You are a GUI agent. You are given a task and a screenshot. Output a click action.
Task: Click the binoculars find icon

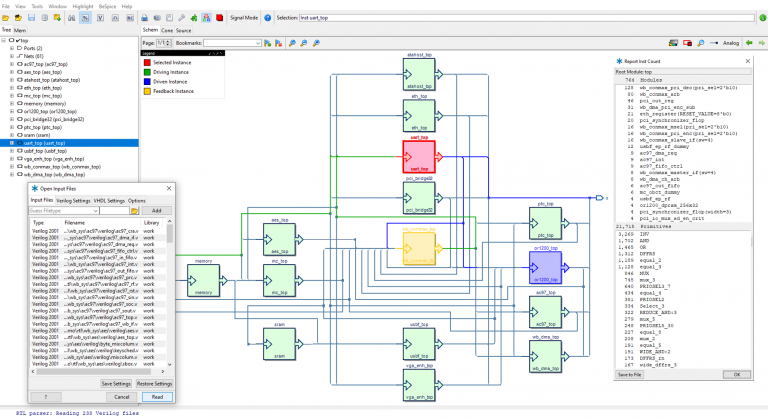[72, 18]
